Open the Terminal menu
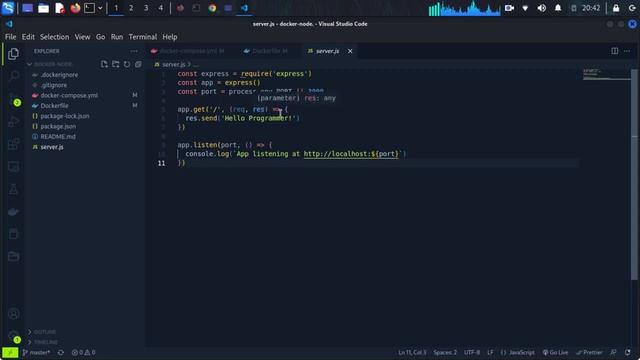 tap(142, 37)
